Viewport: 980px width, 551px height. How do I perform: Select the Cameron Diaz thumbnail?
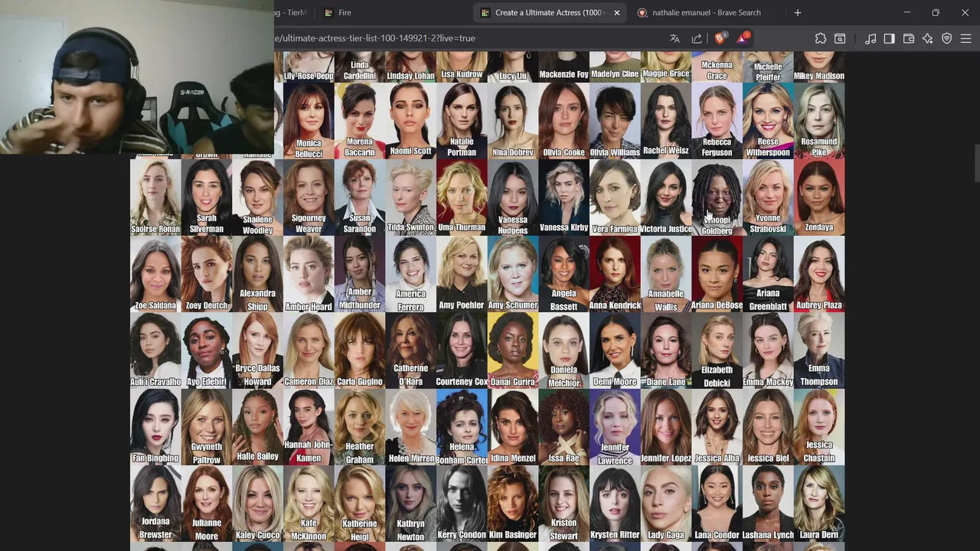click(x=309, y=350)
